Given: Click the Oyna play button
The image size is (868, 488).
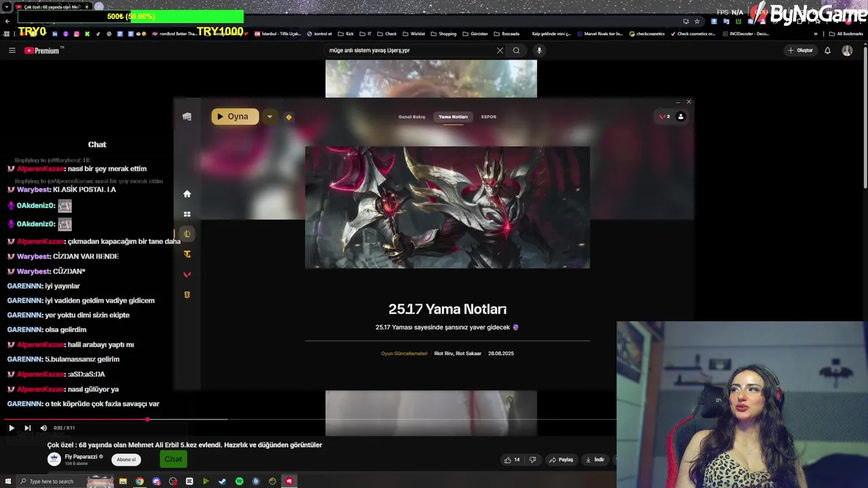Looking at the screenshot, I should pos(235,117).
